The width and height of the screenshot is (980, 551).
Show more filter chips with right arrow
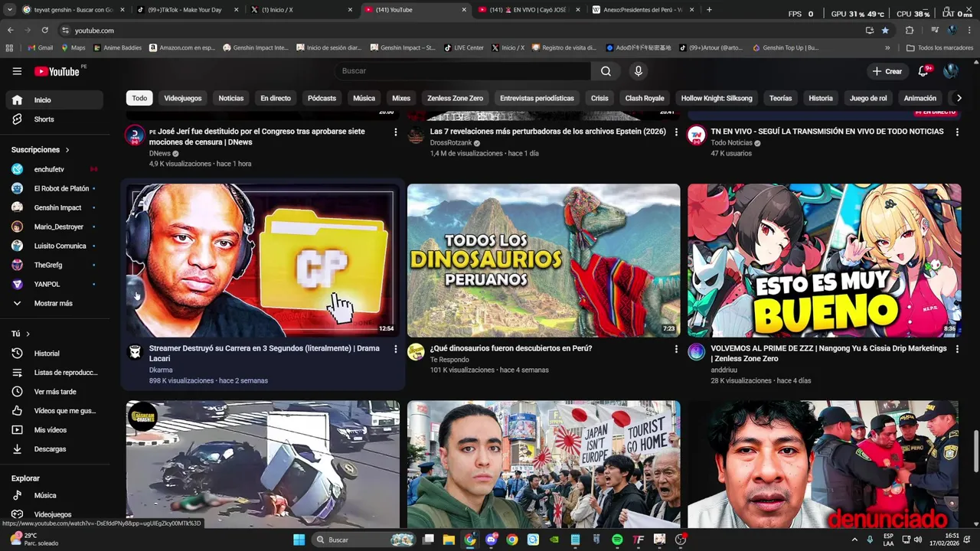[959, 98]
